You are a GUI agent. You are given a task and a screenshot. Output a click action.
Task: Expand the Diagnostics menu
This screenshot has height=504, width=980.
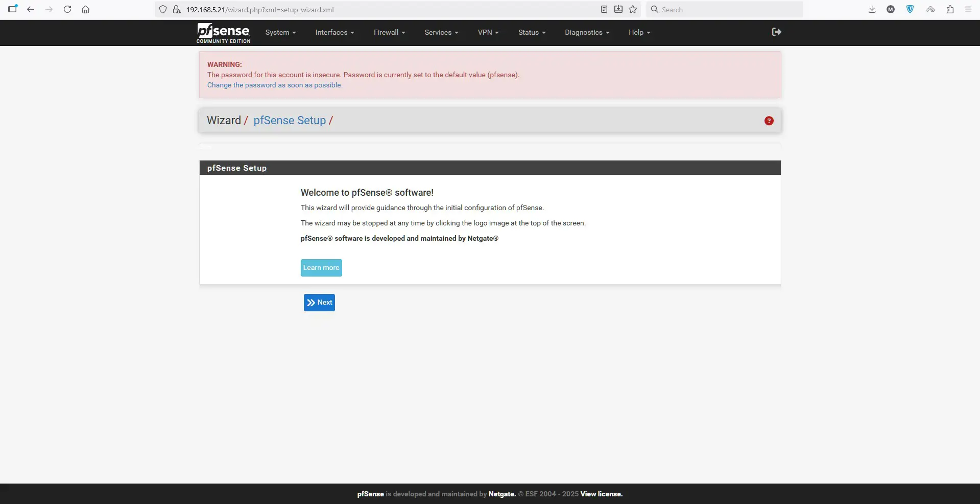click(x=587, y=32)
